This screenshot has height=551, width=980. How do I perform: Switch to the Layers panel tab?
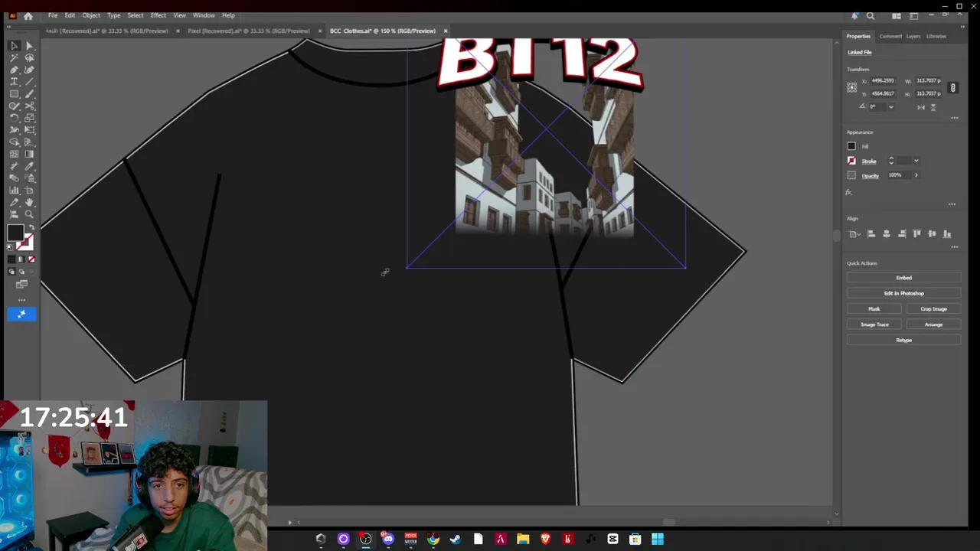point(913,36)
